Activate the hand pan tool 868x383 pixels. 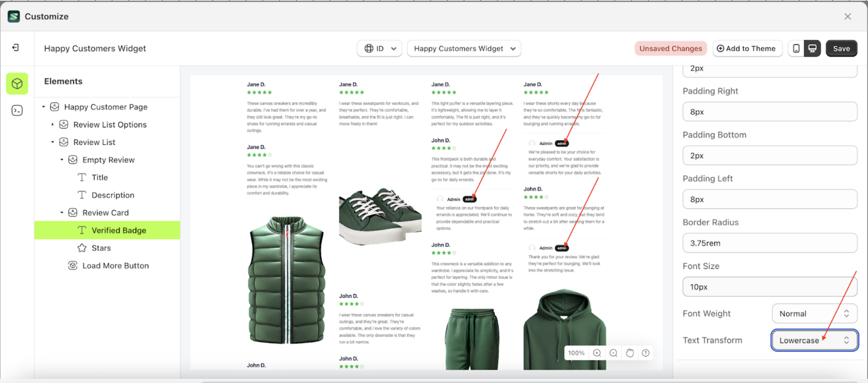tap(630, 353)
